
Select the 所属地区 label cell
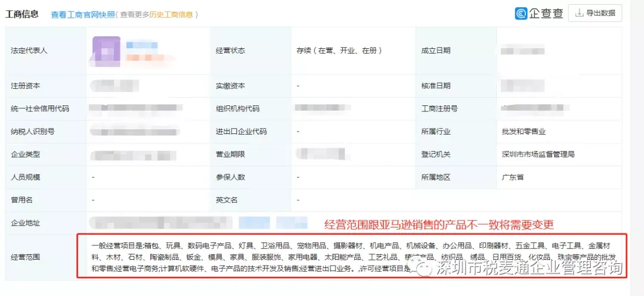pyautogui.click(x=456, y=177)
